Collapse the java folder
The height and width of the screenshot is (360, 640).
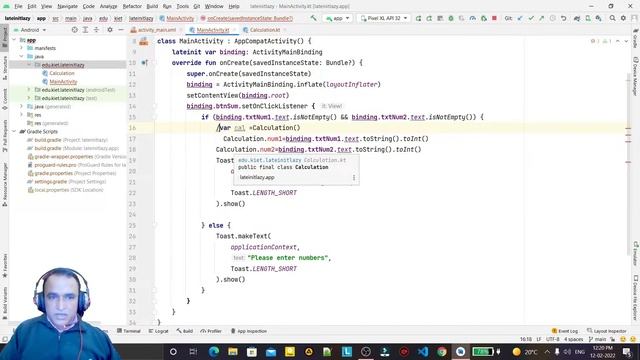22,56
